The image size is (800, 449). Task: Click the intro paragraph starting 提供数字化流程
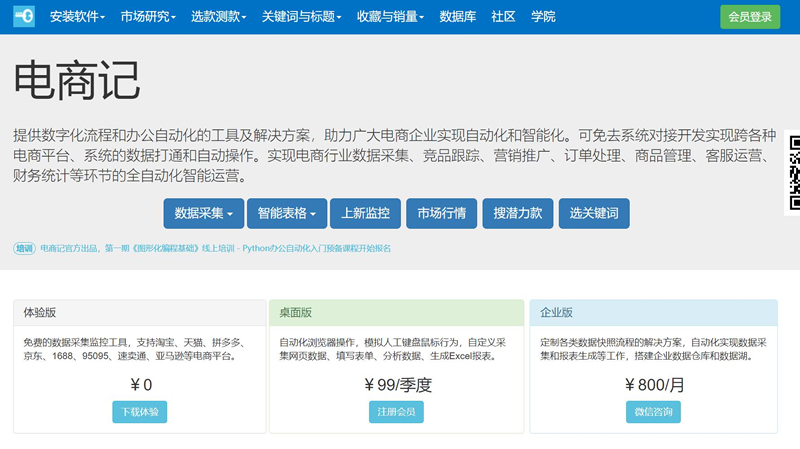point(394,156)
